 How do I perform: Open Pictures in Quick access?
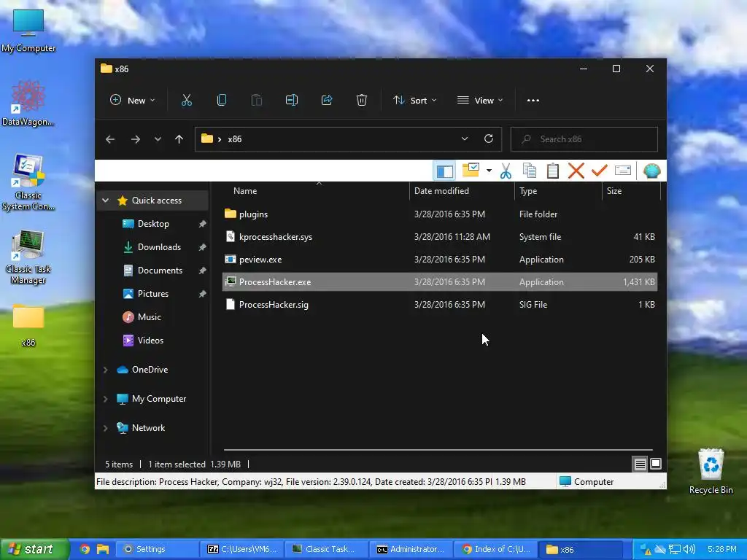[153, 294]
